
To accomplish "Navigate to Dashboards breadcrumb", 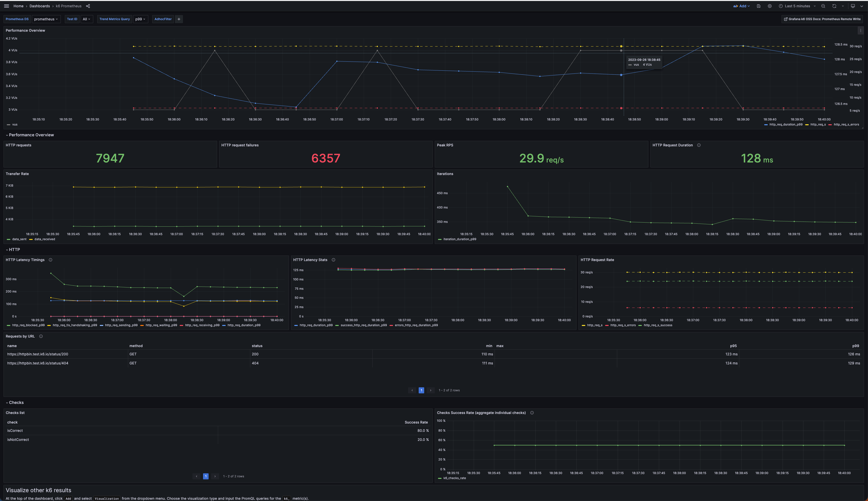I will click(39, 6).
